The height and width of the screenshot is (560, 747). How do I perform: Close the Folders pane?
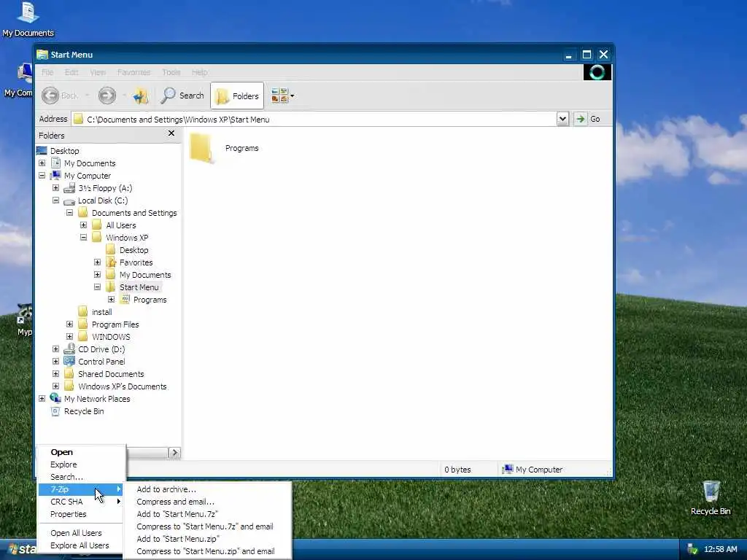[x=171, y=134]
